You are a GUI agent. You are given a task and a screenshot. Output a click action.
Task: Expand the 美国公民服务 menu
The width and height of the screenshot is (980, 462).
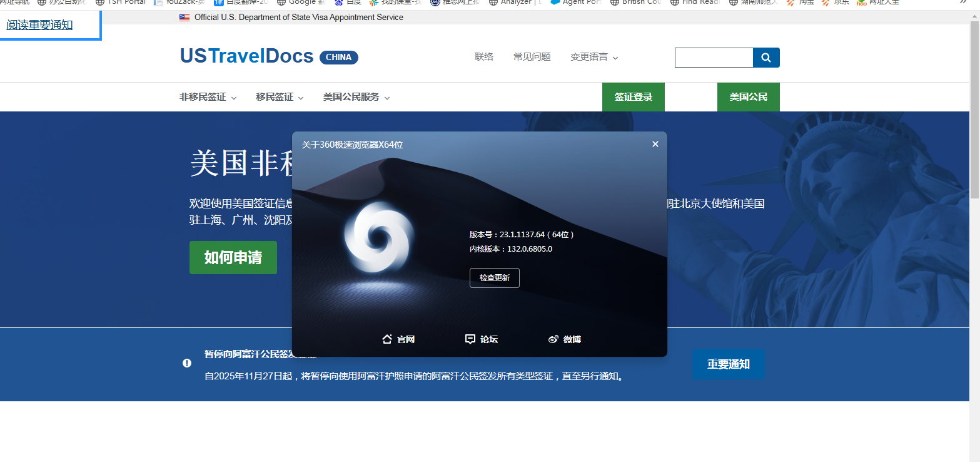pos(356,97)
